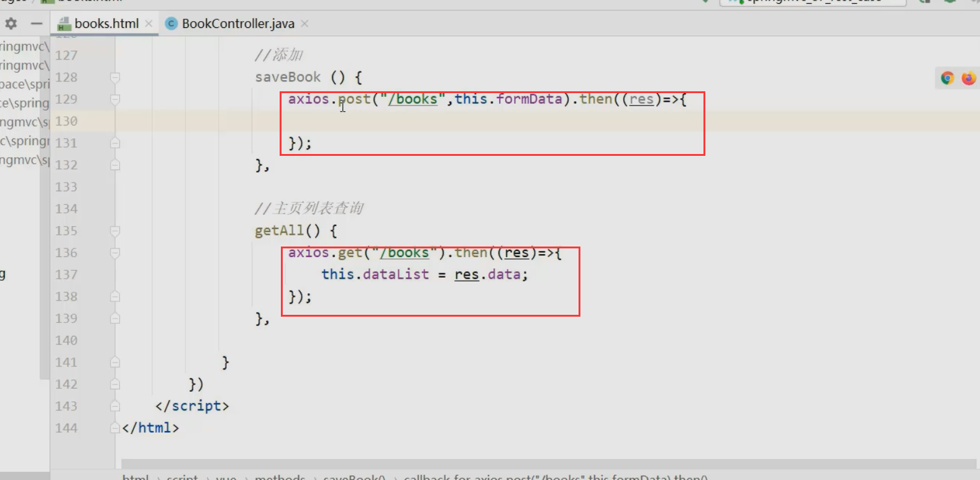Open page in Firefox browser icon
The width and height of the screenshot is (980, 480).
(x=968, y=78)
